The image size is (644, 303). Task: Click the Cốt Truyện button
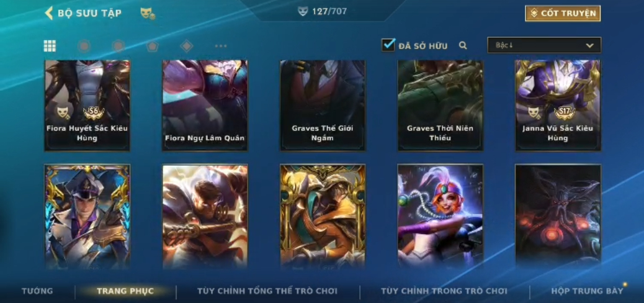(563, 13)
